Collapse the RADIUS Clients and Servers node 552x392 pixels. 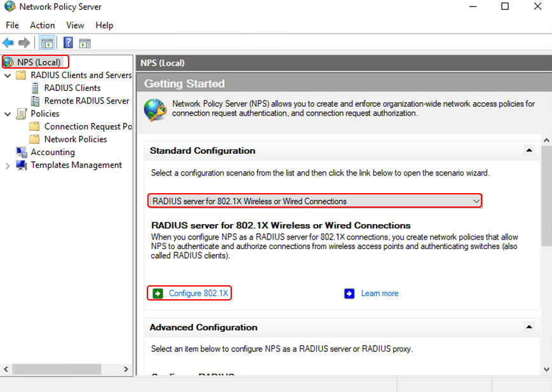(x=8, y=76)
